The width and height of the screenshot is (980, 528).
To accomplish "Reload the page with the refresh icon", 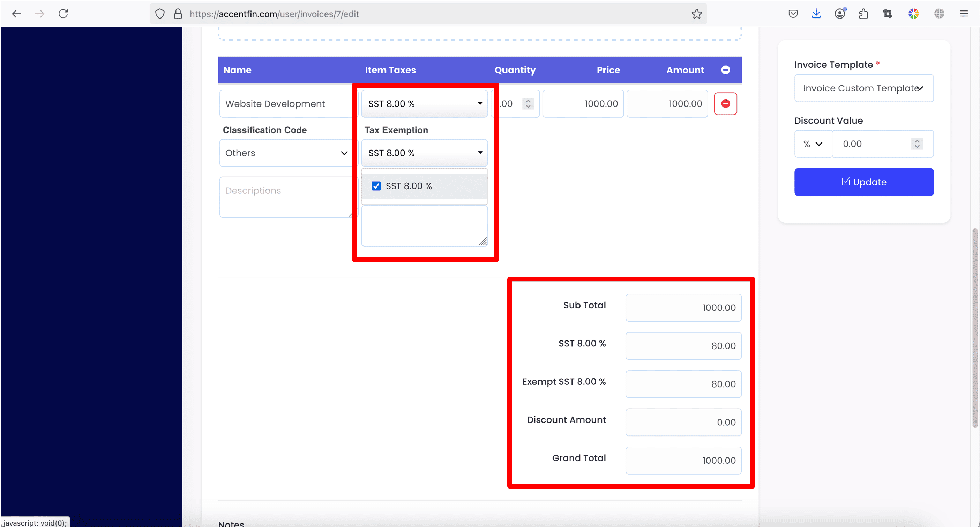I will [63, 14].
